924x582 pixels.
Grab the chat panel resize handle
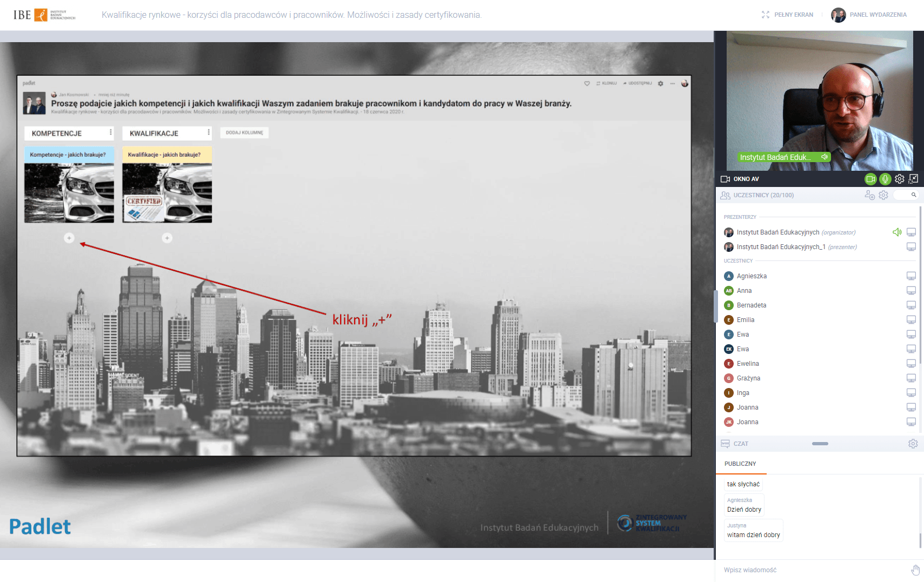[x=820, y=444]
